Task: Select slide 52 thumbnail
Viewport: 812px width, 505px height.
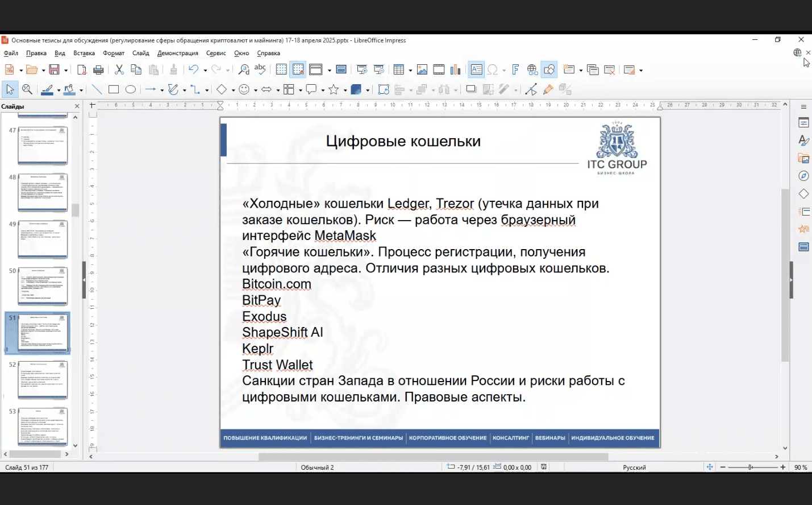Action: tap(43, 379)
